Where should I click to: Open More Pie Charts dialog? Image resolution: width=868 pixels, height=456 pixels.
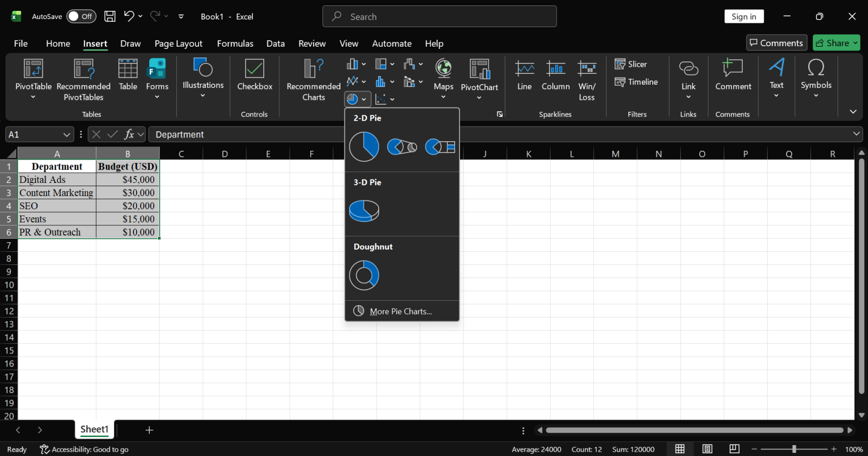coord(402,311)
